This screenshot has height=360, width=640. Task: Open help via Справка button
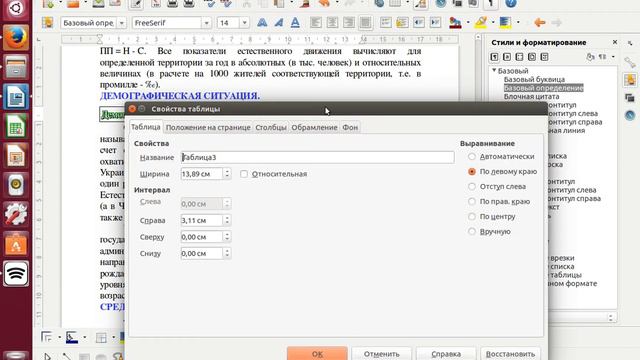[x=446, y=353]
